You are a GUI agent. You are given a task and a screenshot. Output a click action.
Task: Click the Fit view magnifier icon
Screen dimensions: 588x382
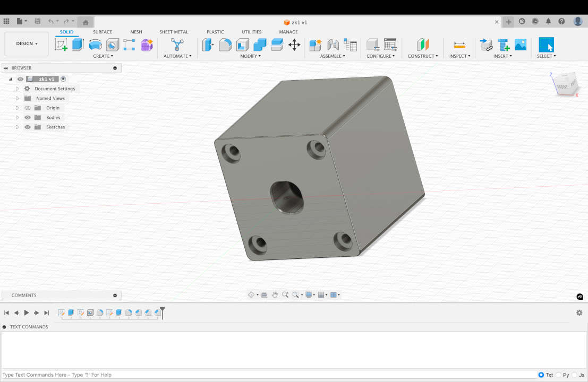[296, 294]
